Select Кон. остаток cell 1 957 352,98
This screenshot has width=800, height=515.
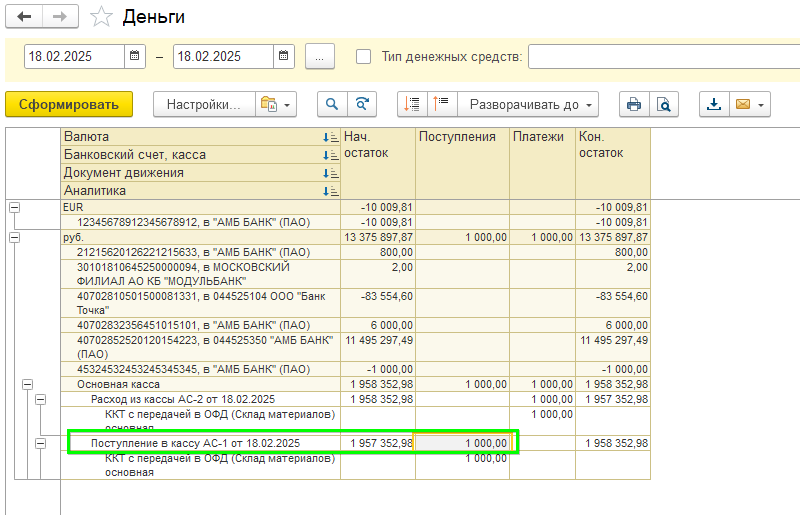[x=613, y=399]
